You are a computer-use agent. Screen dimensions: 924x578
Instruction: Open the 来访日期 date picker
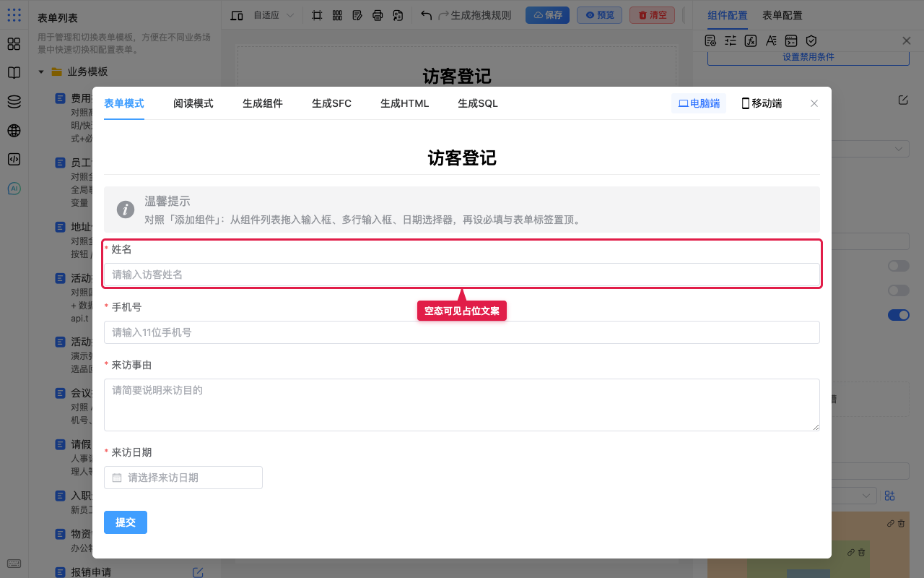point(183,478)
